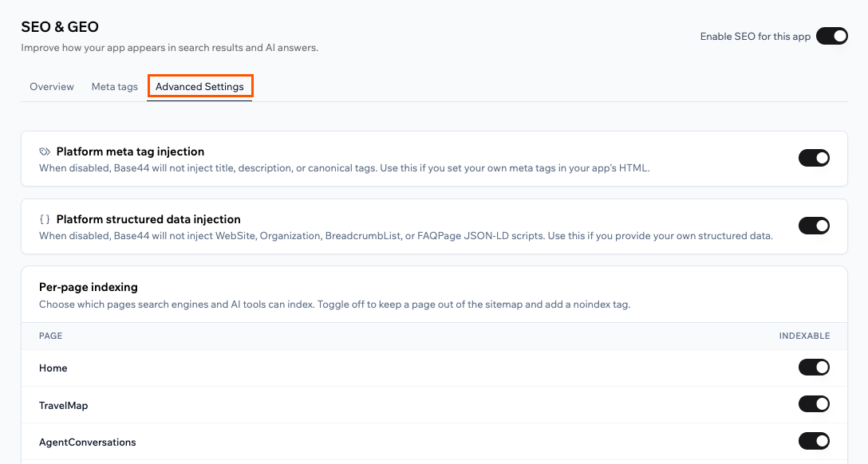The height and width of the screenshot is (464, 868).
Task: Click the 'Choose which pages search engines' description
Action: (335, 305)
